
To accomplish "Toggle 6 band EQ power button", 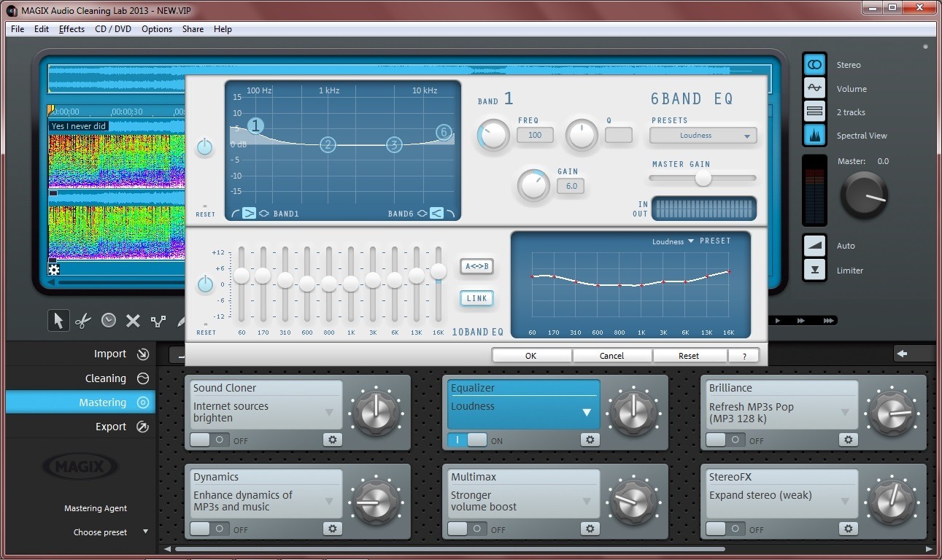I will click(205, 147).
